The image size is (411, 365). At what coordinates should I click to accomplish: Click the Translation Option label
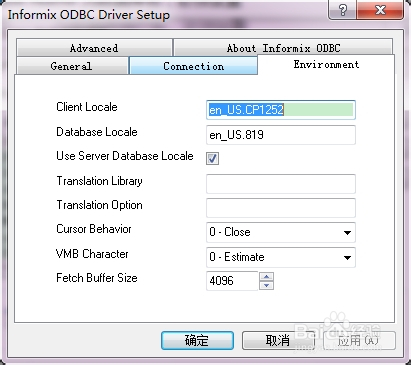coord(99,205)
